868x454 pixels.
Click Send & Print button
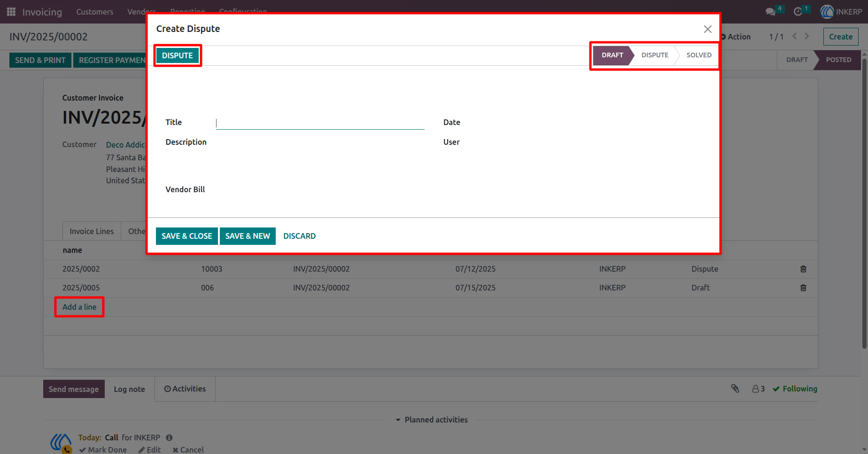pos(40,60)
